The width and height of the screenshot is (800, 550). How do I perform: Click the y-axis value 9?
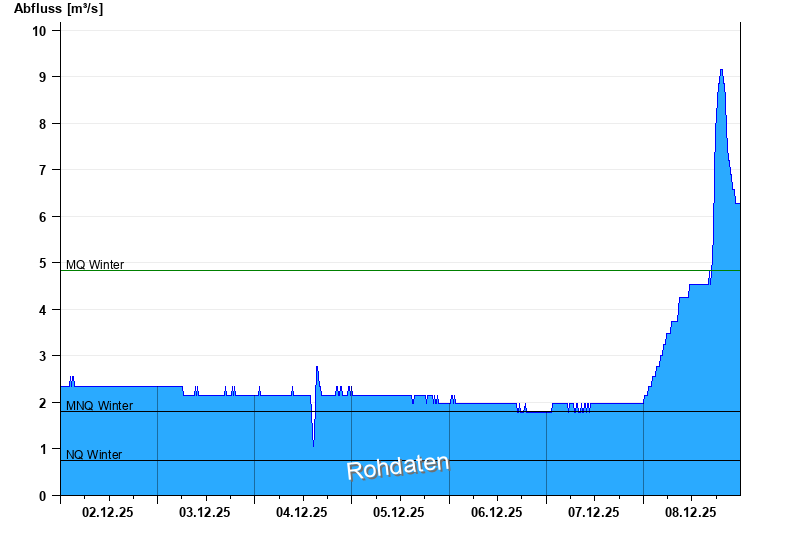point(43,77)
